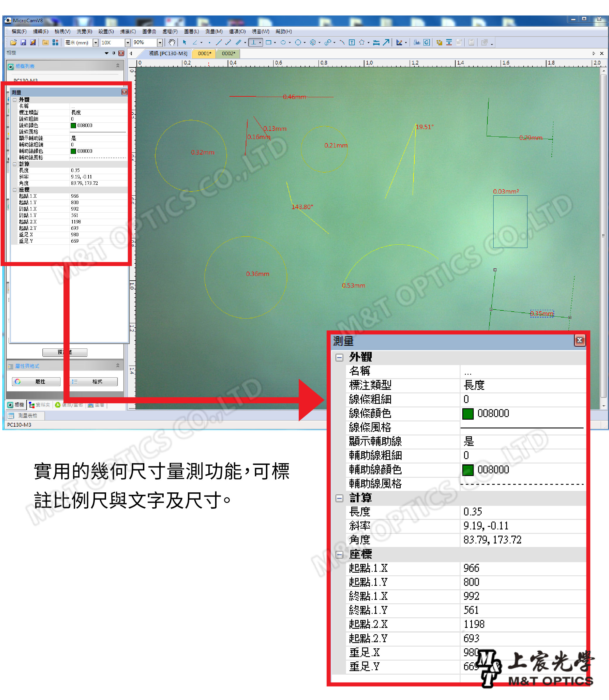The height and width of the screenshot is (700, 609).
Task: Open the 10X magnification dropdown
Action: click(128, 43)
